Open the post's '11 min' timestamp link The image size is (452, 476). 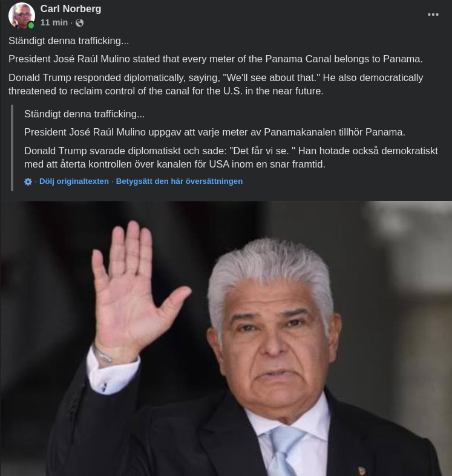click(x=54, y=22)
